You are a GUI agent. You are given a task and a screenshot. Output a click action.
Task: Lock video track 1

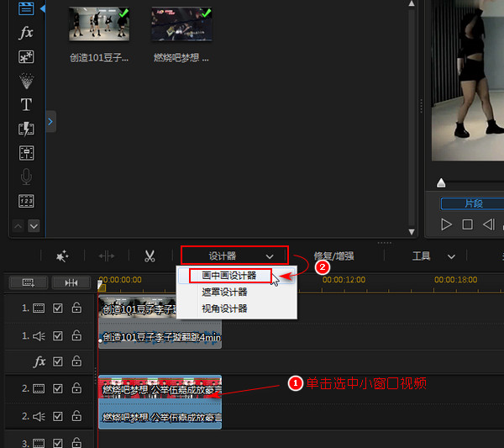click(76, 308)
